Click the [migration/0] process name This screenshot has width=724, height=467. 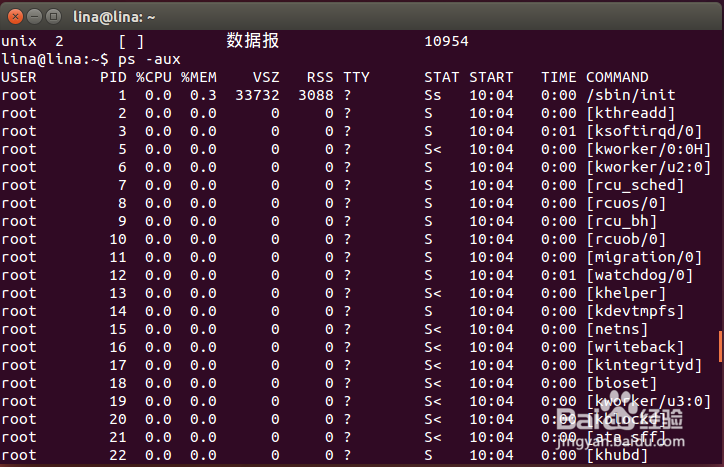coord(644,257)
